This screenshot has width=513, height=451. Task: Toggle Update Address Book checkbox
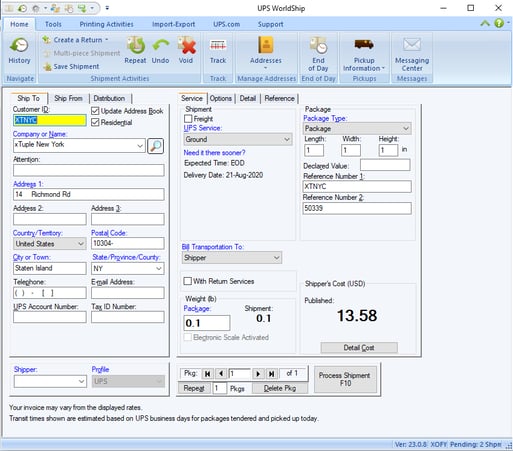coord(95,111)
